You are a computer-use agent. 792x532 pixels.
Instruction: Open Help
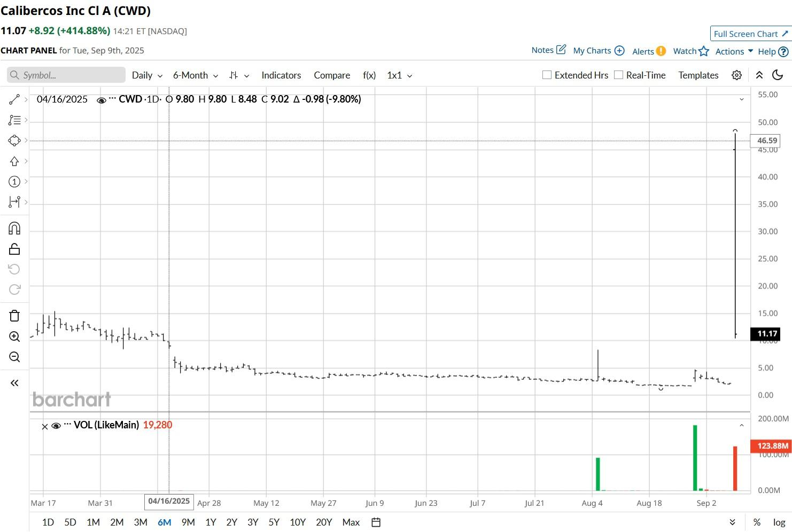tap(773, 52)
